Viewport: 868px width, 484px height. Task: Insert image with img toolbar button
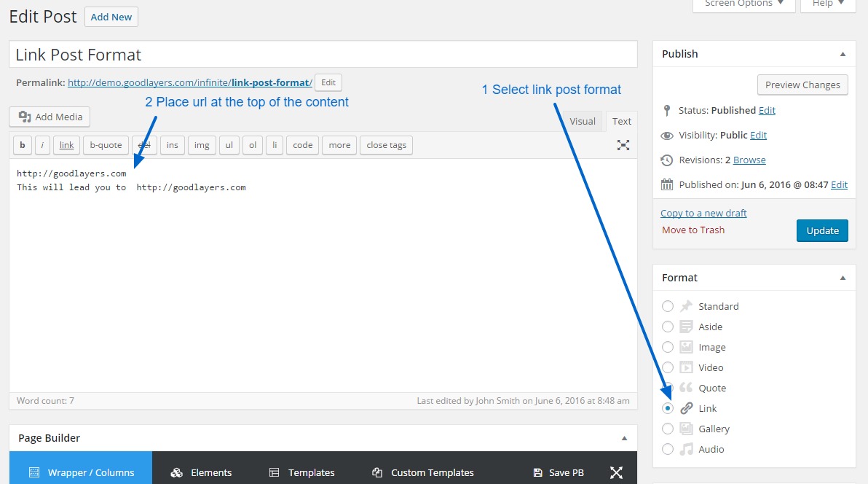[200, 145]
